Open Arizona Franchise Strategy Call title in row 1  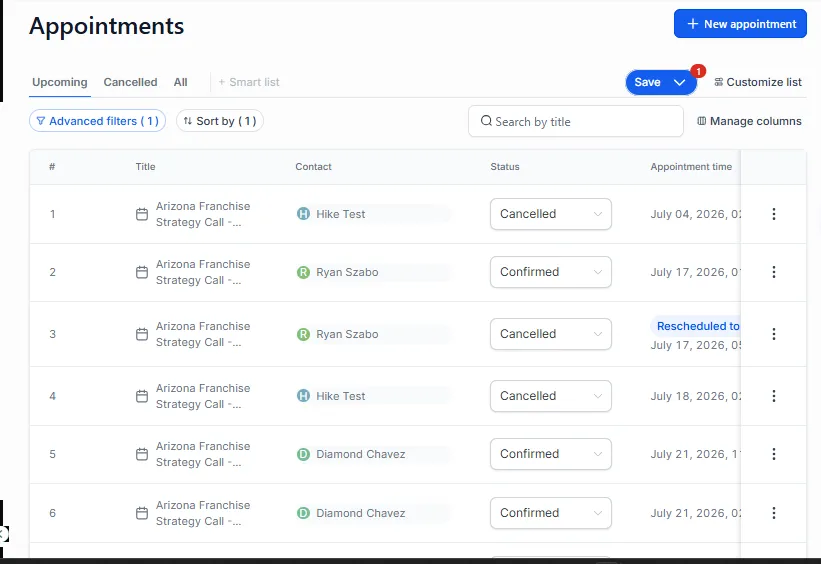tap(203, 214)
